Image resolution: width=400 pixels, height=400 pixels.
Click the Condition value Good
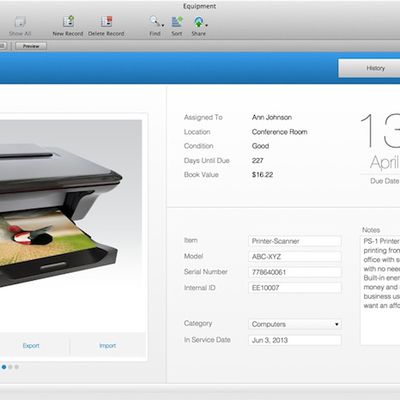260,146
